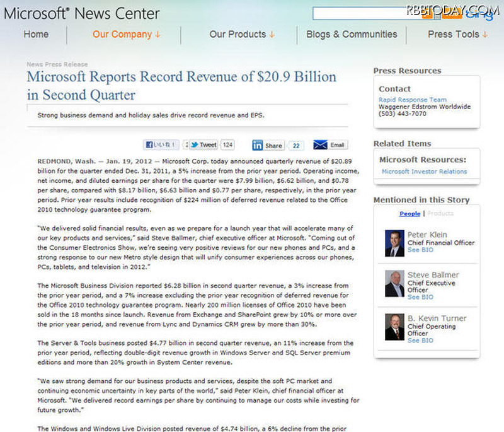Viewport: 504px width, 432px height.
Task: See BIO for Steve Ballmer
Action: [420, 297]
